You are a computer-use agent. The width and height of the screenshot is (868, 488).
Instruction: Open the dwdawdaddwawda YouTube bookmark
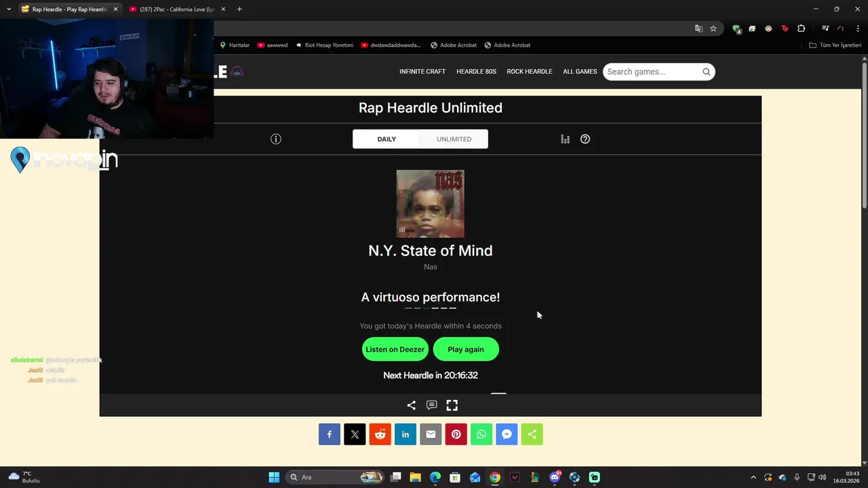point(391,45)
